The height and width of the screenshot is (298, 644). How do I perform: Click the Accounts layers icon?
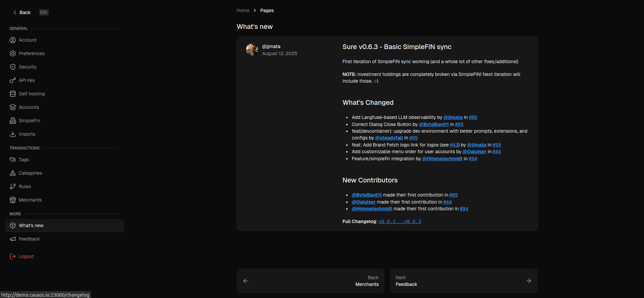coord(13,107)
